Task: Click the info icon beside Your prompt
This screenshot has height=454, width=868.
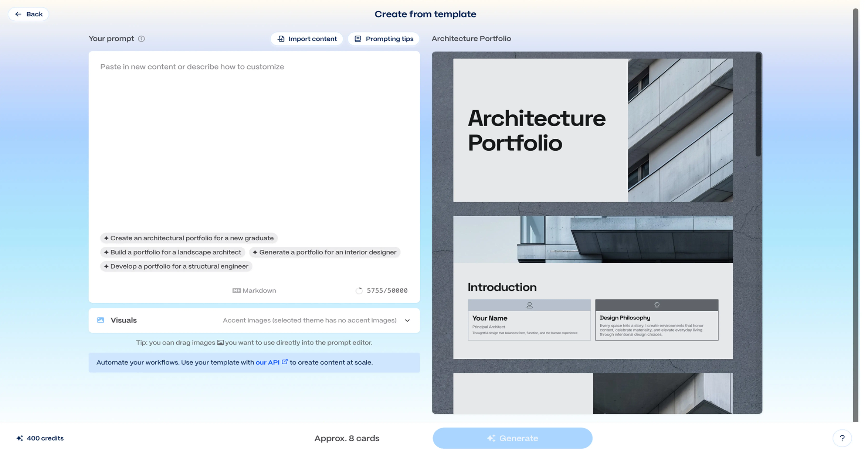Action: 142,39
